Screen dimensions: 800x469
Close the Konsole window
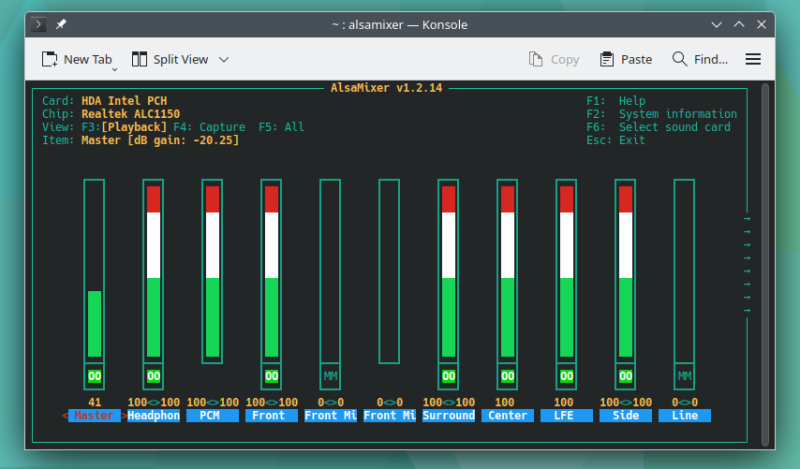(761, 24)
